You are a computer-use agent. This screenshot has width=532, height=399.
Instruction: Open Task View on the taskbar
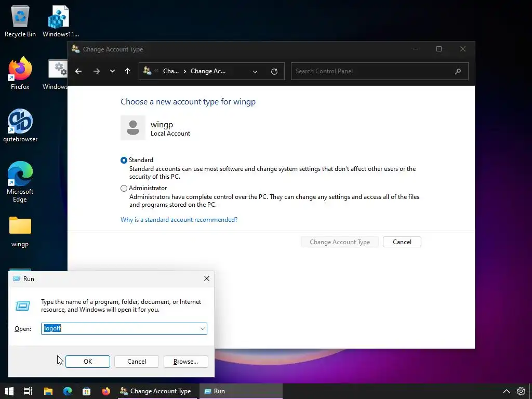[28, 391]
